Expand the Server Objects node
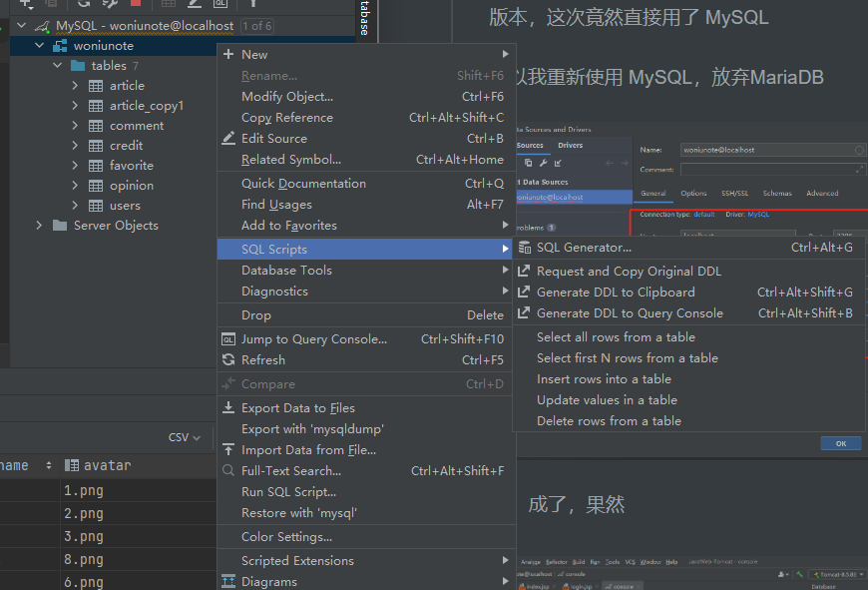Viewport: 868px width, 590px height. coord(39,225)
